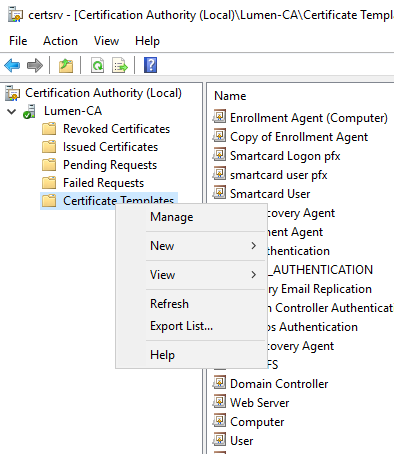Viewport: 394px width, 454px height.
Task: Click the Smartcard User template icon
Action: (219, 192)
